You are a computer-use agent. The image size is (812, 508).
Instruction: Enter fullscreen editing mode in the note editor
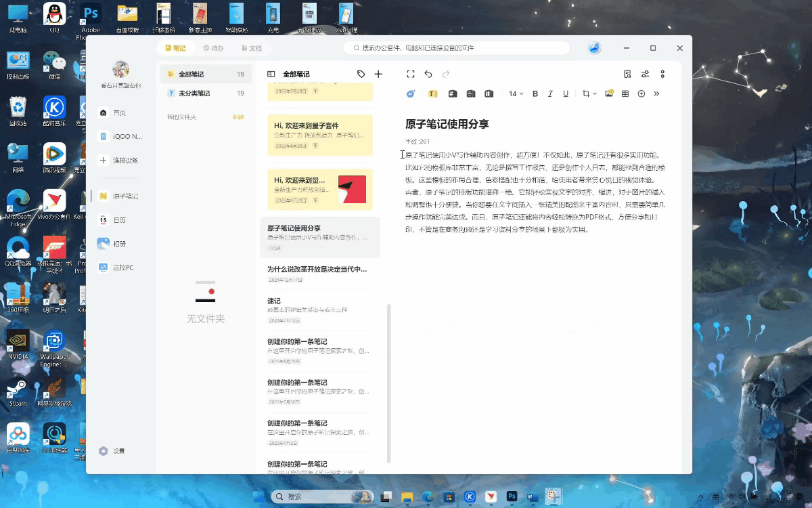[411, 74]
